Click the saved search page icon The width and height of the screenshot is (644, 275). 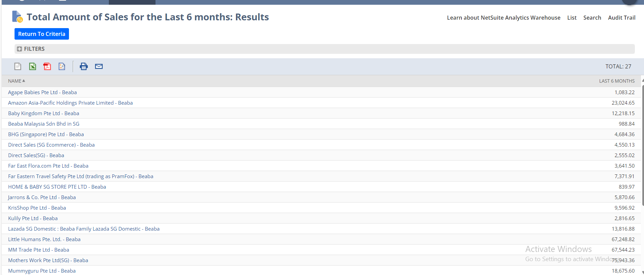tap(17, 17)
